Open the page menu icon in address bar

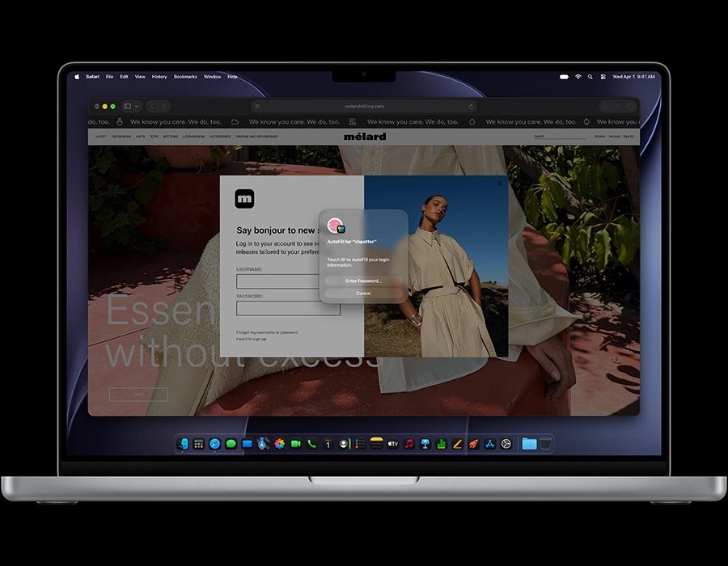257,106
